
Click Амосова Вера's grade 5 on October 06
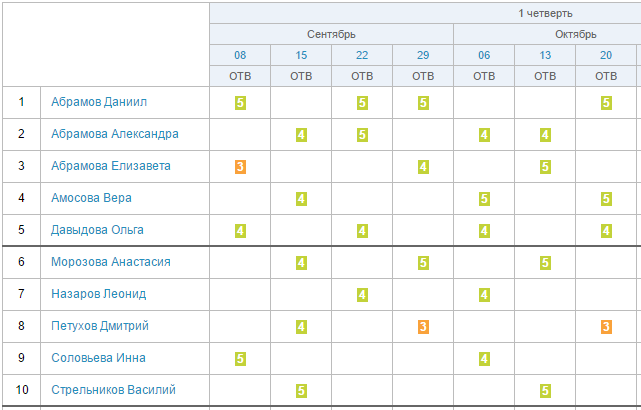click(x=484, y=199)
